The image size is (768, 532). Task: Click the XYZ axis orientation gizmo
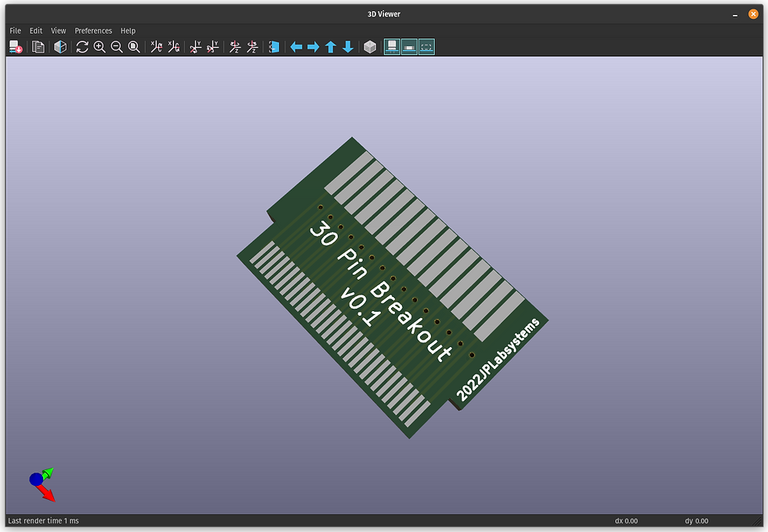click(42, 484)
